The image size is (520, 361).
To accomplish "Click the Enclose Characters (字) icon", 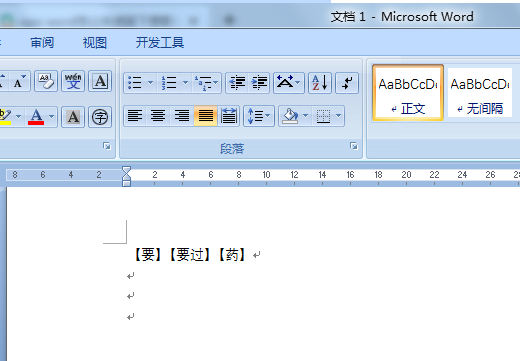I will click(100, 117).
